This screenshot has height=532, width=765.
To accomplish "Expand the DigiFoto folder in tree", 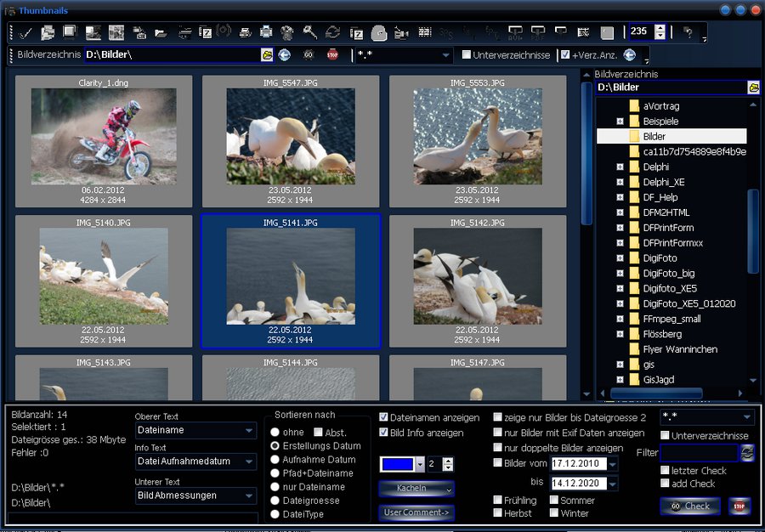I will [620, 258].
